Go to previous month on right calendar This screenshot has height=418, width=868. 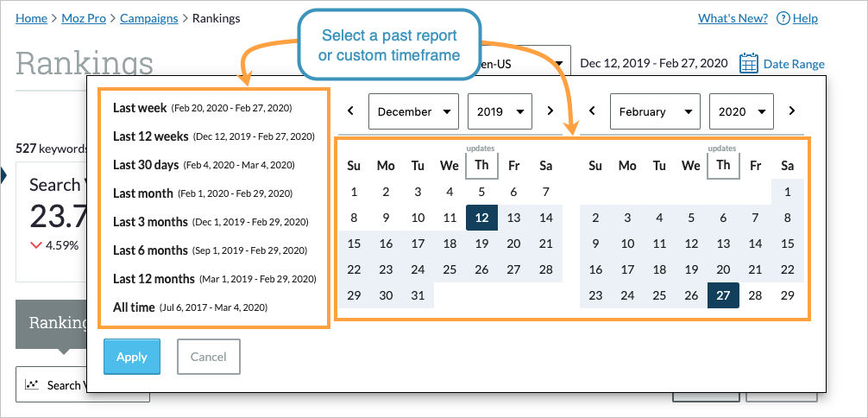592,111
